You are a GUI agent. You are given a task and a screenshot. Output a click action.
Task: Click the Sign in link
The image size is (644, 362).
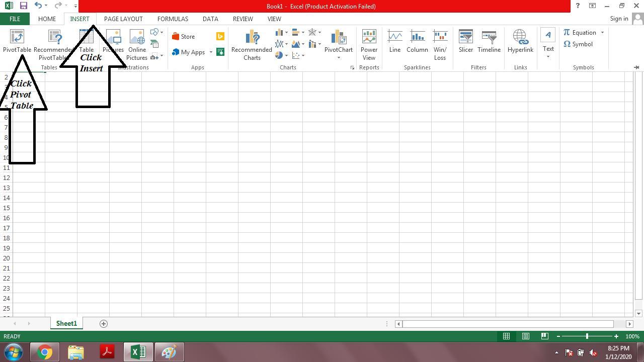point(619,19)
